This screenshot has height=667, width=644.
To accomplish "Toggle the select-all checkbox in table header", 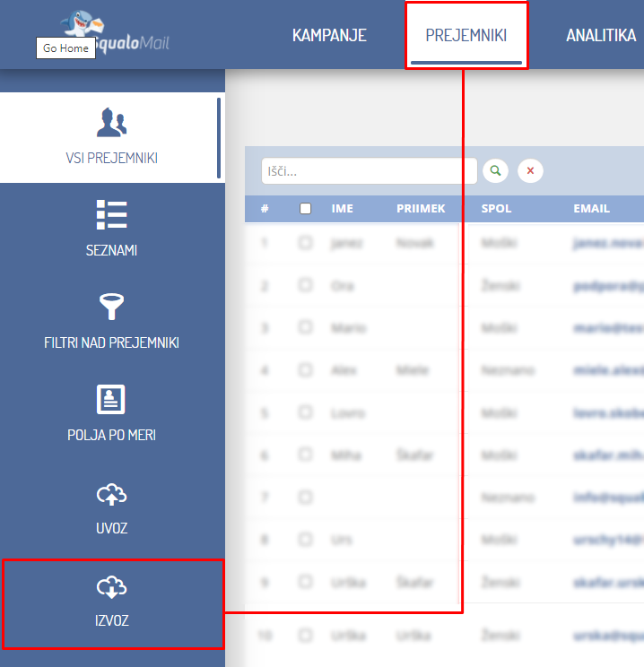I will [305, 209].
